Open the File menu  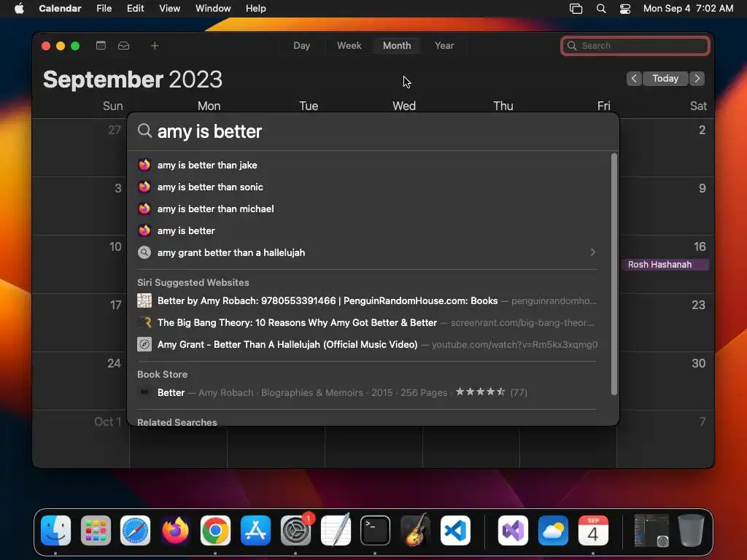pos(104,9)
